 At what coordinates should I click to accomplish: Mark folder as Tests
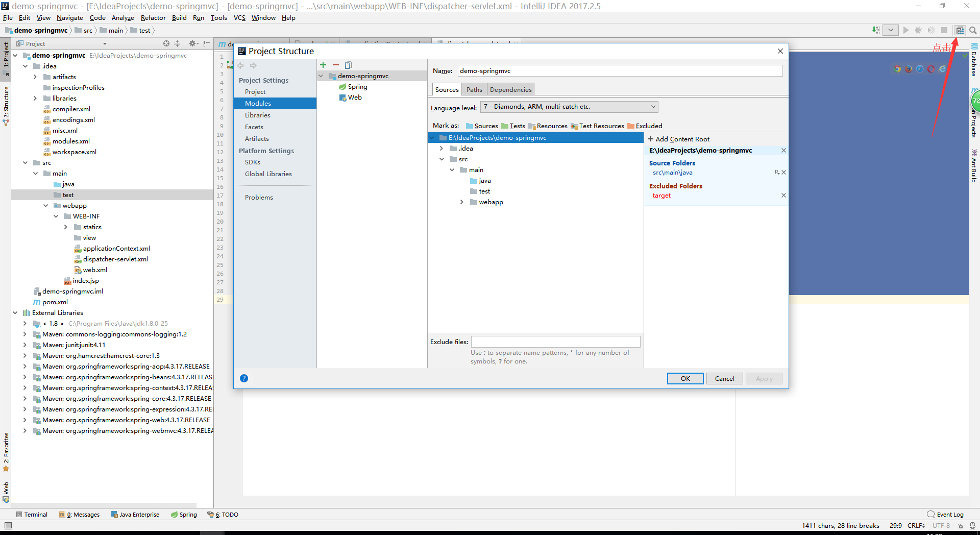click(513, 126)
